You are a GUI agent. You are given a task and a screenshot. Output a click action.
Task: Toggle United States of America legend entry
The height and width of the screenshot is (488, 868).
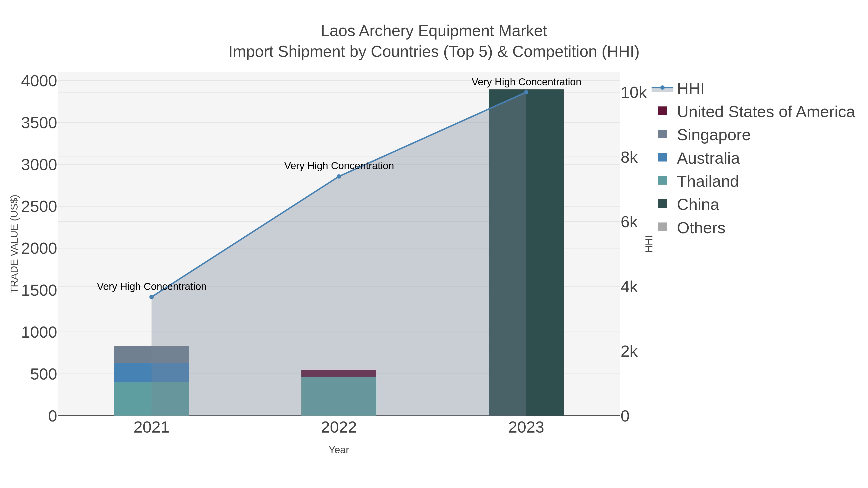[756, 112]
